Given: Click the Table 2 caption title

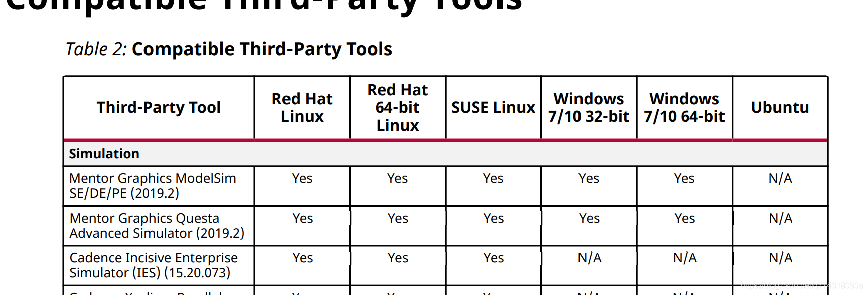Looking at the screenshot, I should click(229, 49).
